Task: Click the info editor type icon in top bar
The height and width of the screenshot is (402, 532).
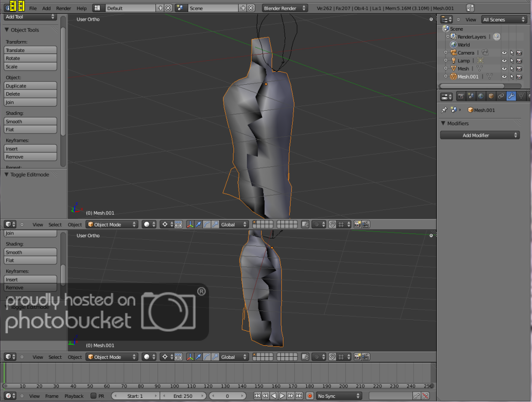Action: (x=11, y=8)
